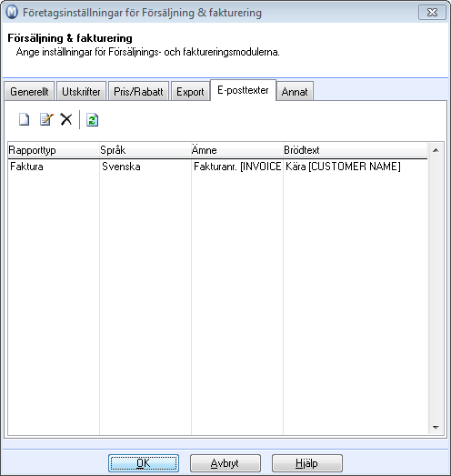Open the Pris/Rabatt tab
The width and height of the screenshot is (451, 476).
138,91
